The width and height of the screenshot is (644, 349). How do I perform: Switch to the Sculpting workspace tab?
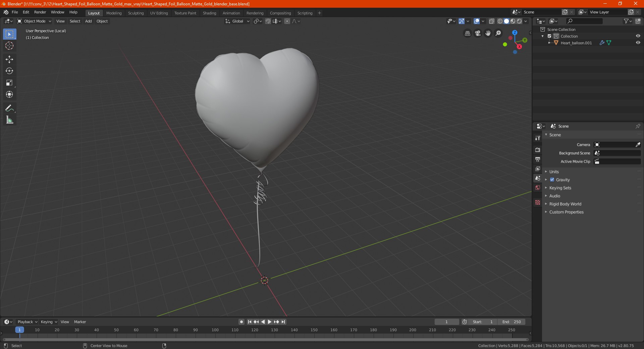[136, 13]
